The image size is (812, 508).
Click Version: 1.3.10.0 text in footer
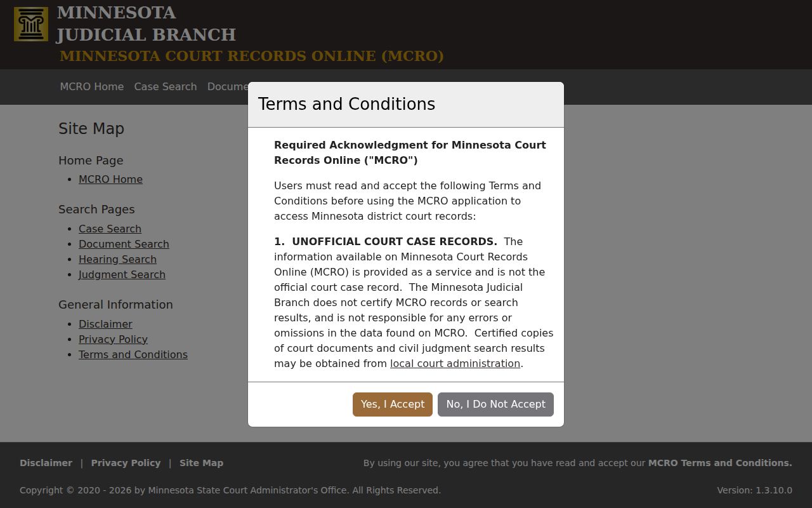[x=754, y=490]
